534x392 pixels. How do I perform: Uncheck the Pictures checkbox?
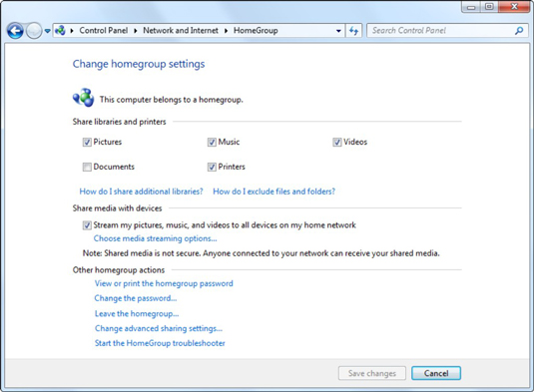(87, 142)
